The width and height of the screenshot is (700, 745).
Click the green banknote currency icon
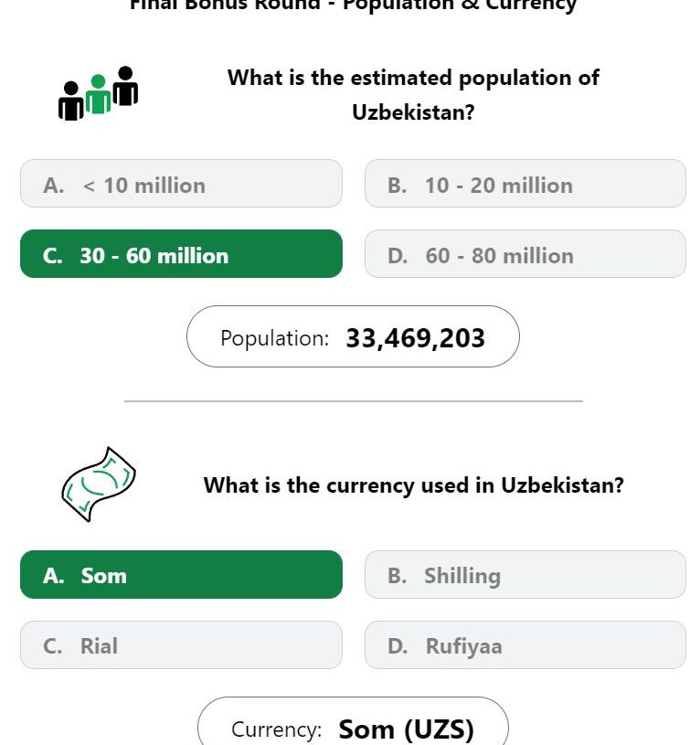(98, 484)
